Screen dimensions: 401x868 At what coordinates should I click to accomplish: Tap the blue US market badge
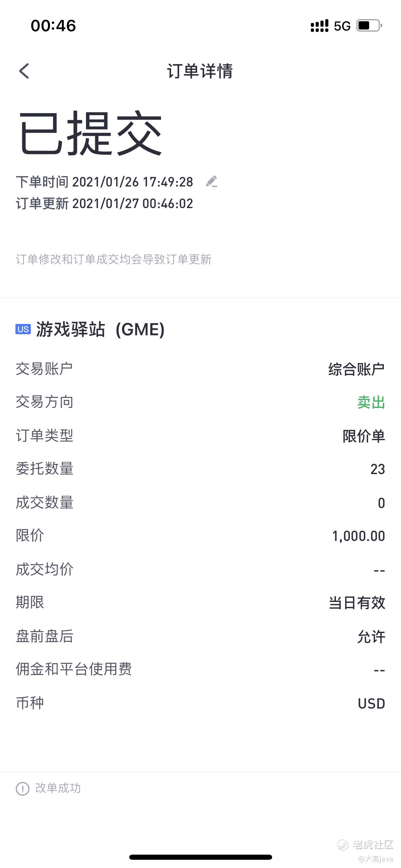tap(23, 329)
